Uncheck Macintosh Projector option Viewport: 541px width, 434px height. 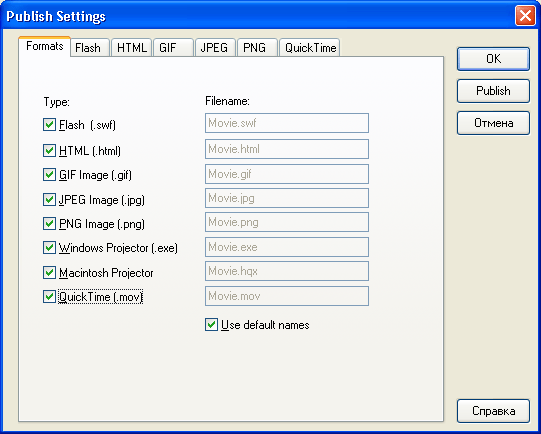click(49, 273)
